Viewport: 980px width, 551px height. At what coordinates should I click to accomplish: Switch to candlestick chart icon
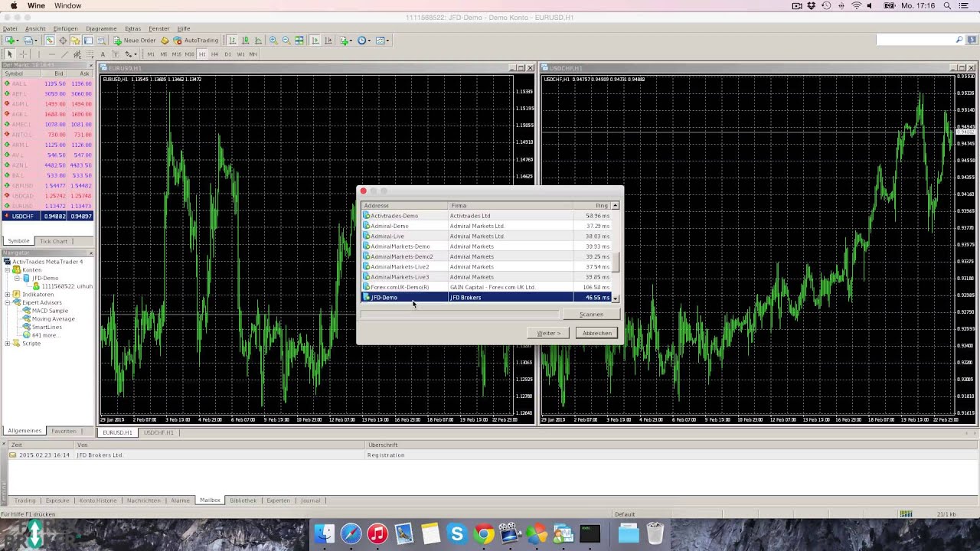point(245,40)
